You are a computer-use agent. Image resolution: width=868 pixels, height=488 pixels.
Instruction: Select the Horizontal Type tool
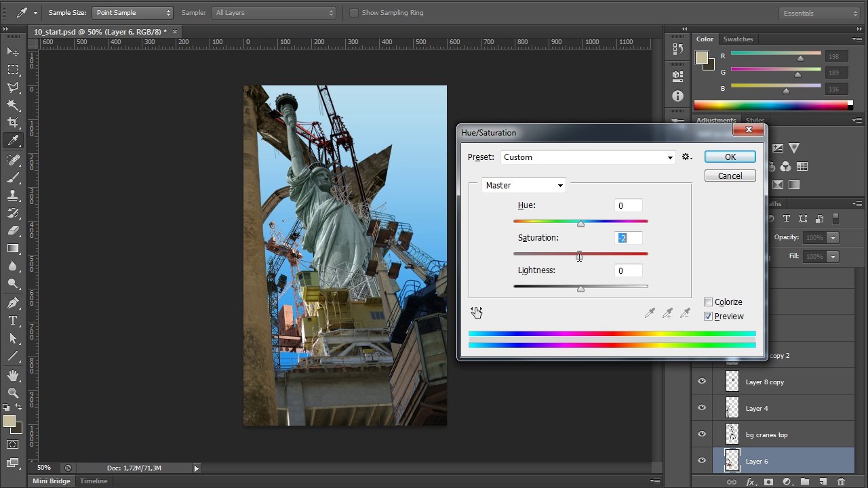click(x=13, y=321)
